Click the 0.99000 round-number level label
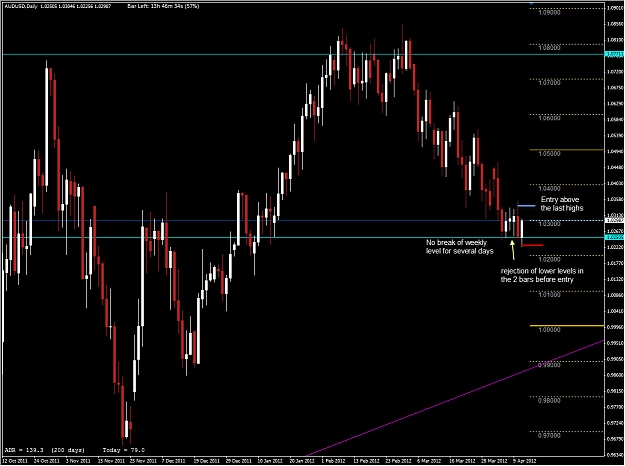 click(x=549, y=365)
